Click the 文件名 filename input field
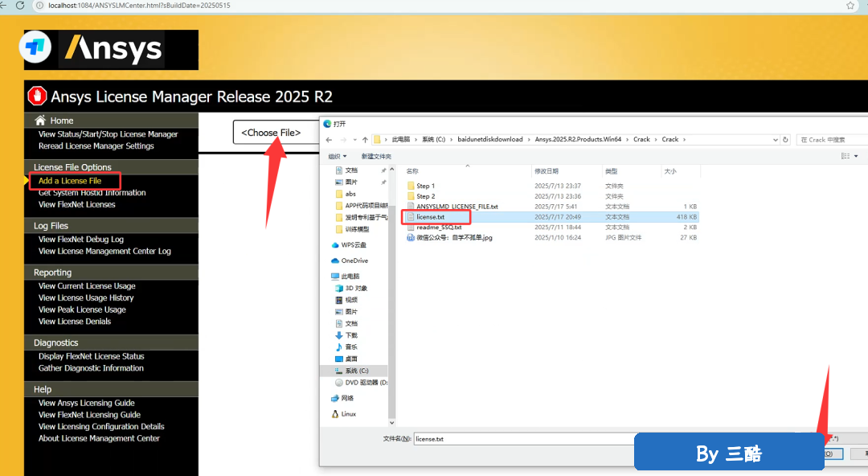This screenshot has width=868, height=476. (x=524, y=439)
